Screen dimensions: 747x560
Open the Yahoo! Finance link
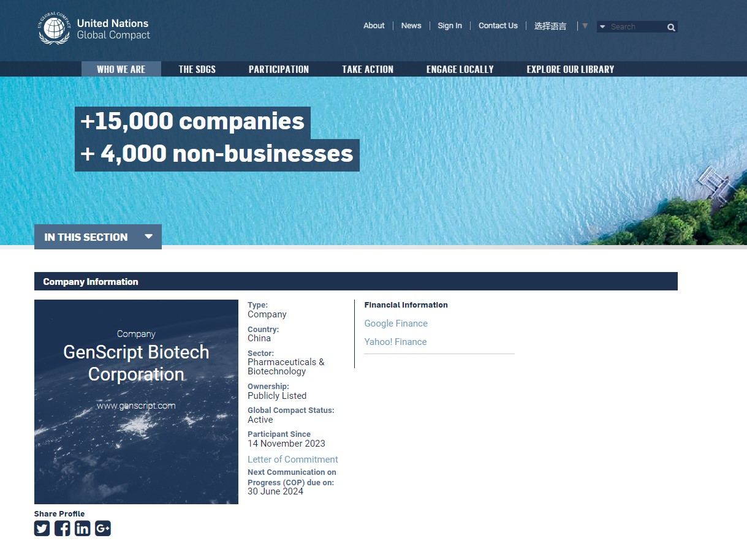tap(395, 342)
